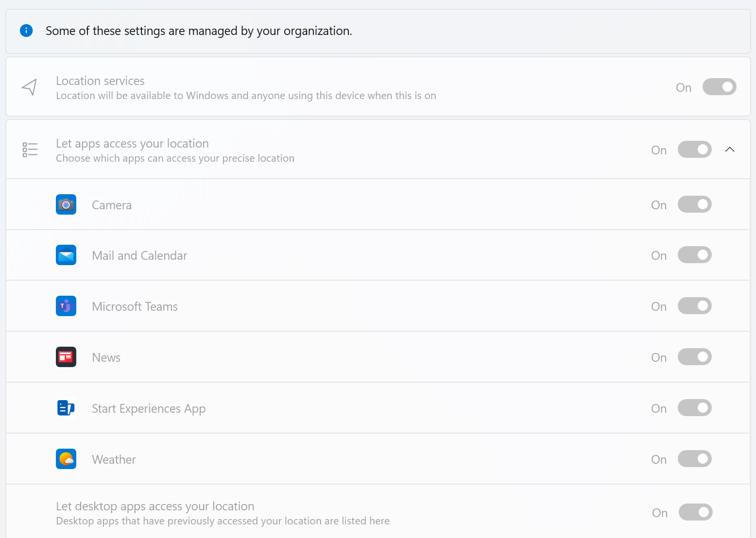
Task: Click the red News app icon
Action: click(x=66, y=357)
